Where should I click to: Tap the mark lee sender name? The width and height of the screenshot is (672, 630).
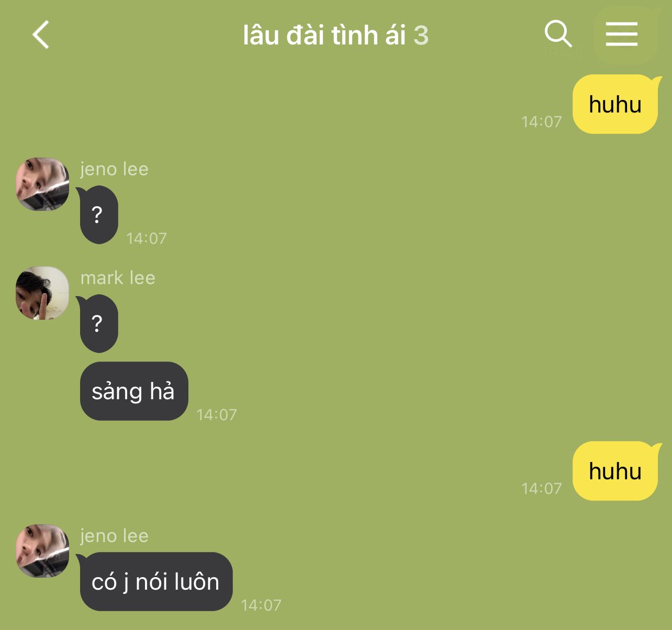pyautogui.click(x=118, y=278)
